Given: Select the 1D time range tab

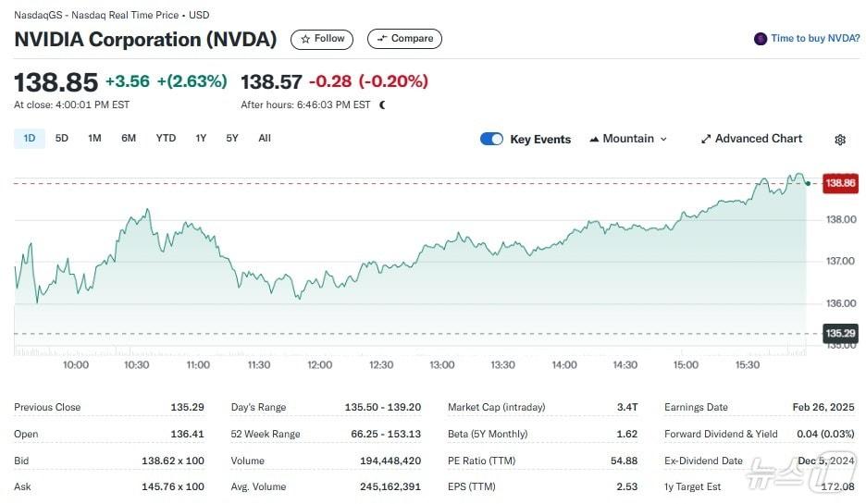Looking at the screenshot, I should (29, 139).
